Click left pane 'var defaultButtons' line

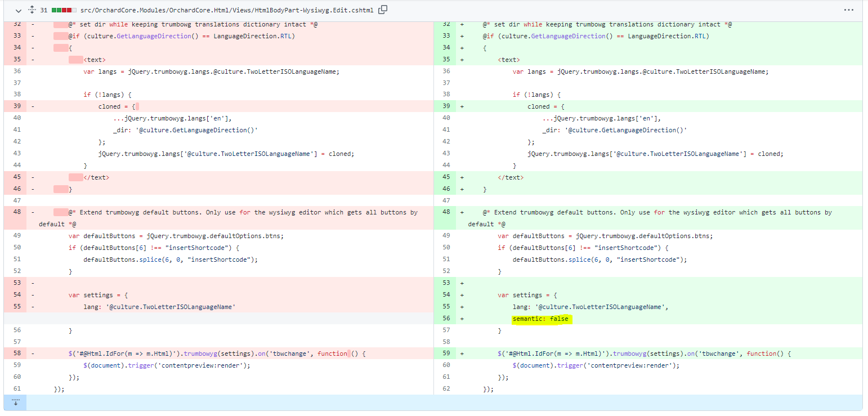pyautogui.click(x=176, y=236)
